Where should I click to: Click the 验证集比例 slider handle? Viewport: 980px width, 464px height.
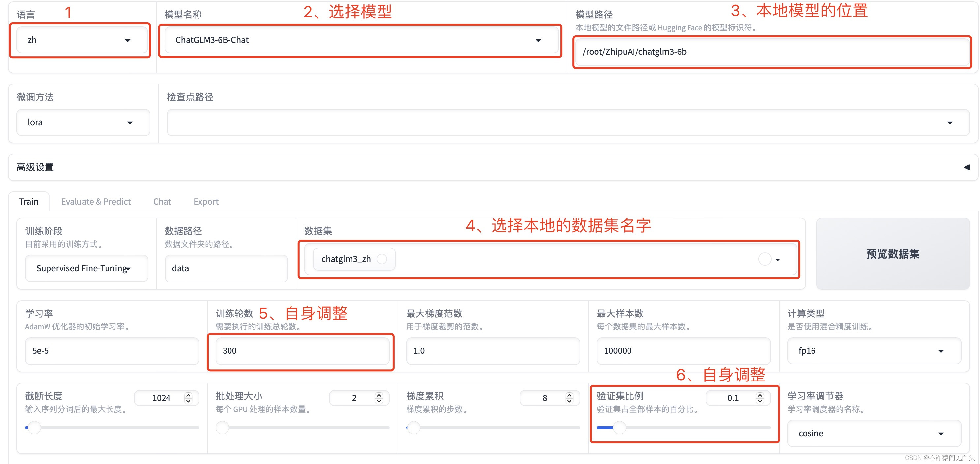(619, 428)
